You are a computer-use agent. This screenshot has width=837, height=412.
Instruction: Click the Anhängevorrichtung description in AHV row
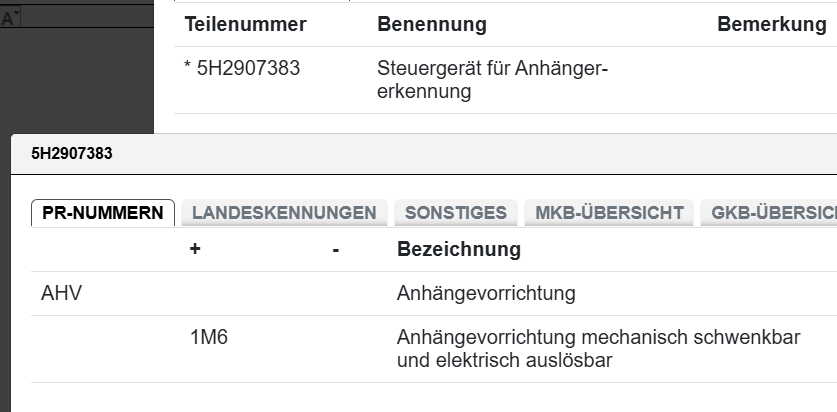(x=486, y=294)
